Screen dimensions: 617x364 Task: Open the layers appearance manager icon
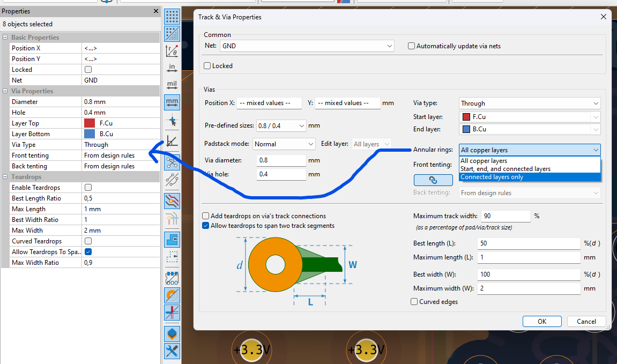click(x=172, y=333)
